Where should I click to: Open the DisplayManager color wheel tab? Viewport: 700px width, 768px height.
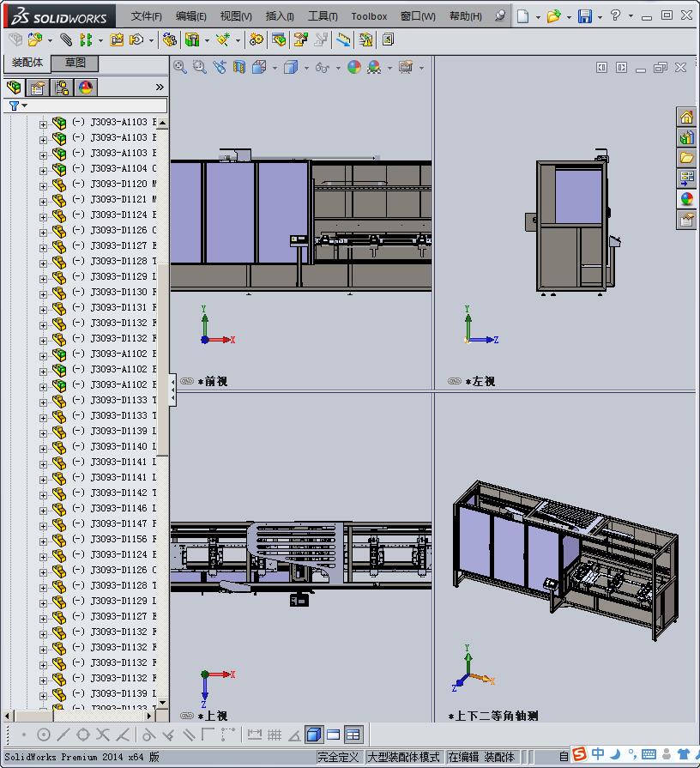(86, 88)
